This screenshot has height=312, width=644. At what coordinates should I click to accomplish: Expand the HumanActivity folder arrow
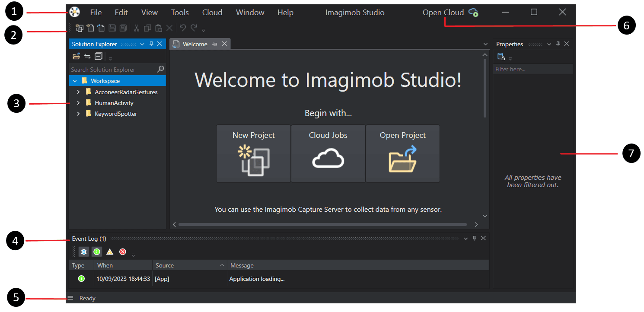(78, 103)
